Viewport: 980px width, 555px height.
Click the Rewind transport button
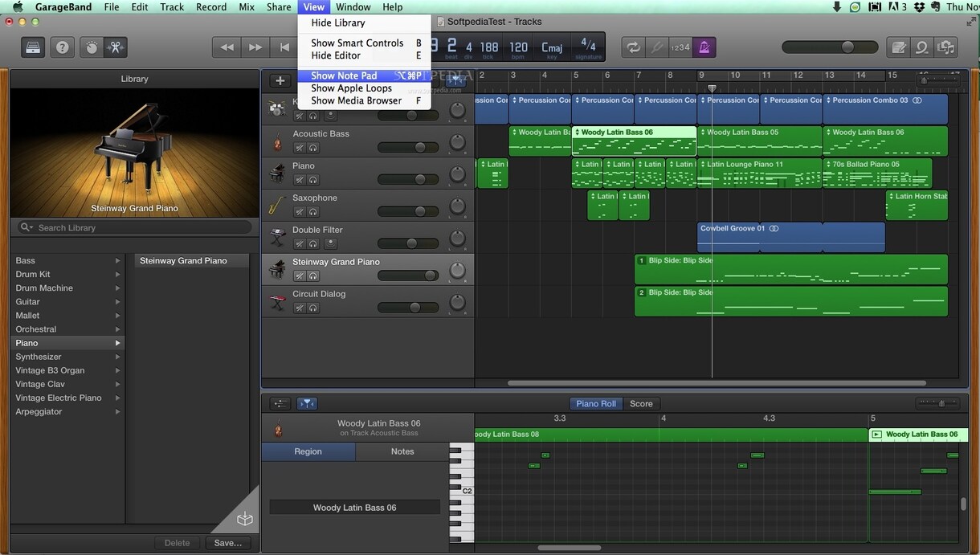click(x=227, y=47)
